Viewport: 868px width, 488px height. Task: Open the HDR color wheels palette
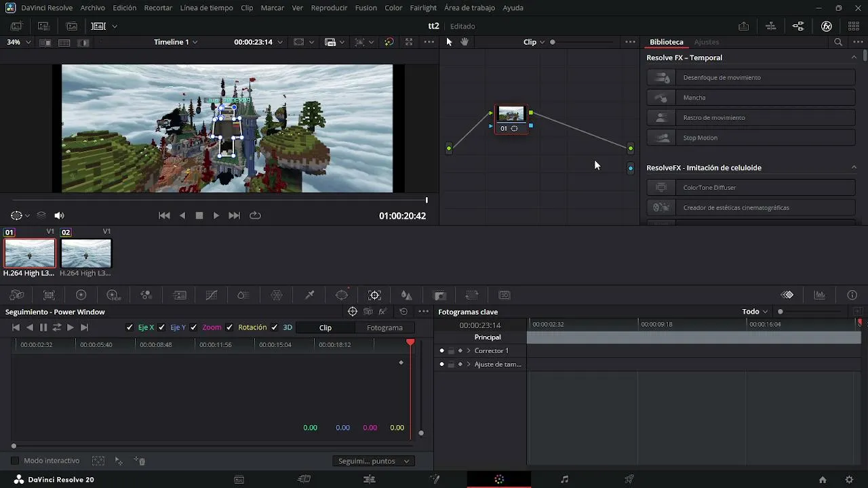pos(114,295)
